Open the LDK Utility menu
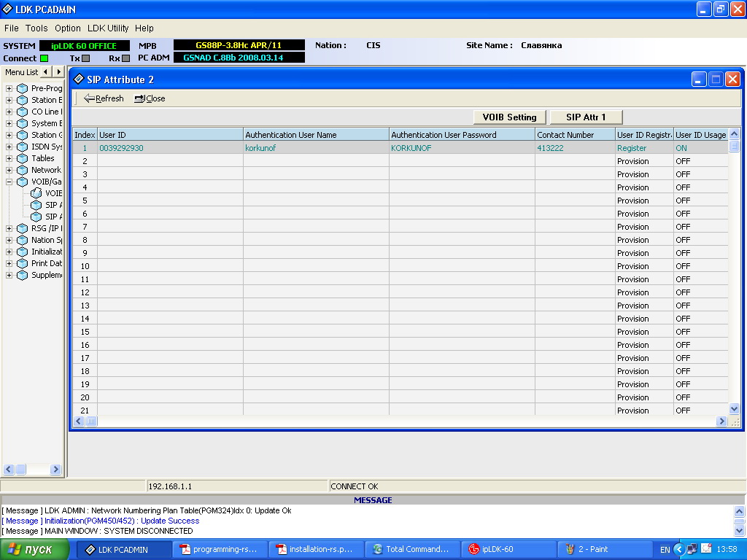This screenshot has height=560, width=747. coord(108,28)
